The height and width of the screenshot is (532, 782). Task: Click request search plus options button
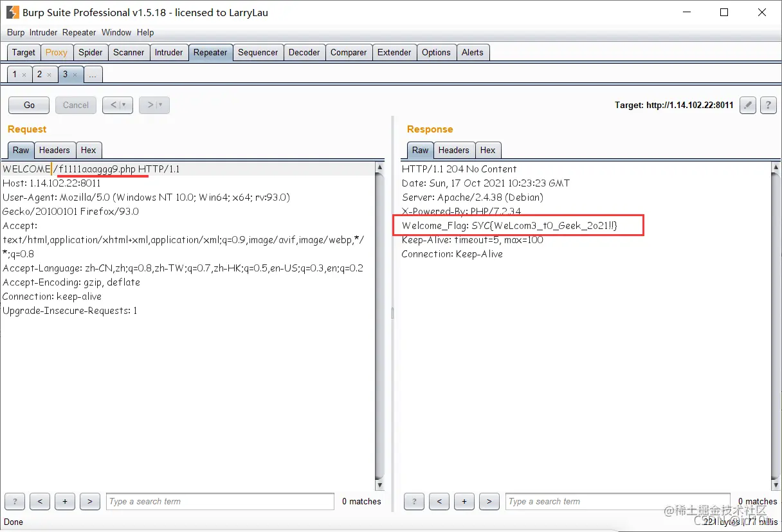tap(65, 502)
